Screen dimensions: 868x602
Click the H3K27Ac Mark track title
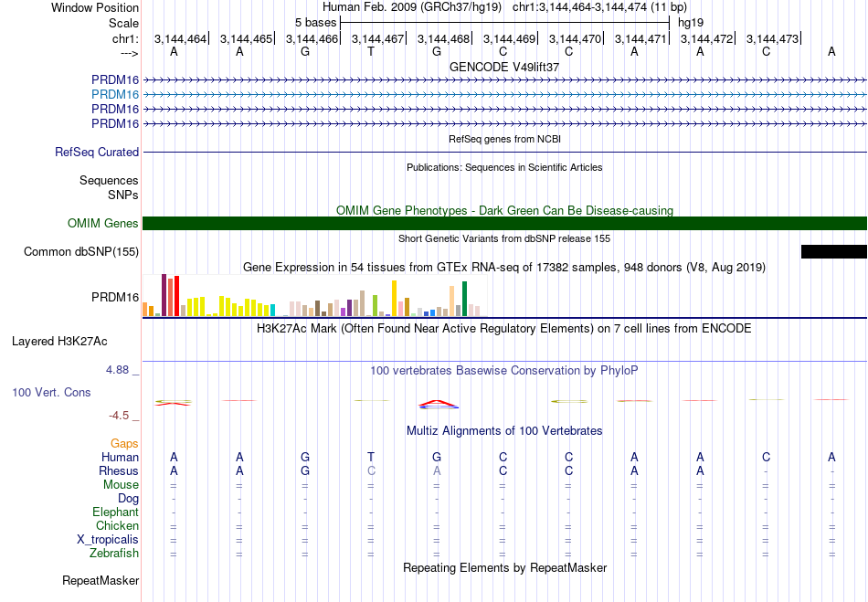(x=504, y=329)
